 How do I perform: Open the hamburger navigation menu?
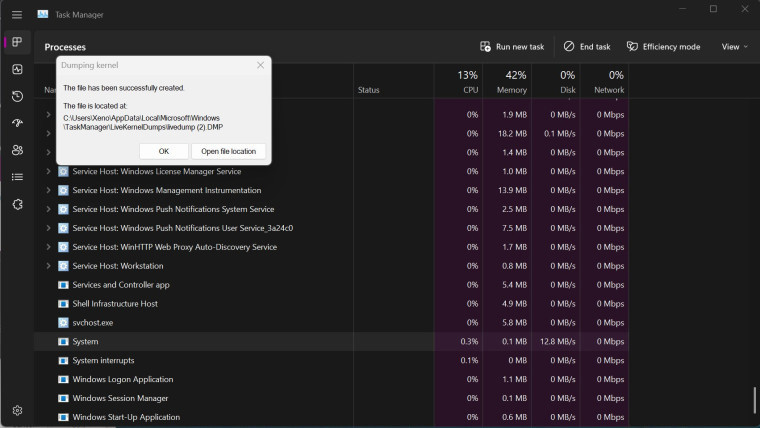(x=17, y=15)
